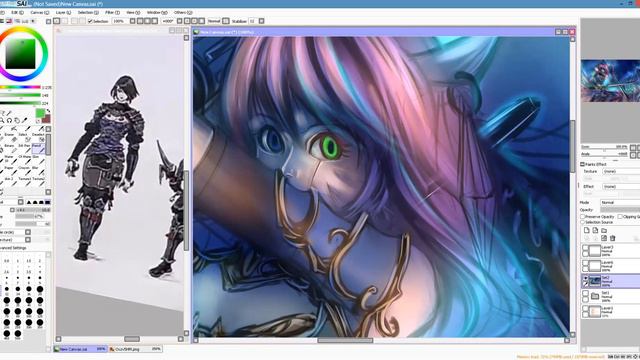Open the Texture (none) dropdown

click(620, 171)
